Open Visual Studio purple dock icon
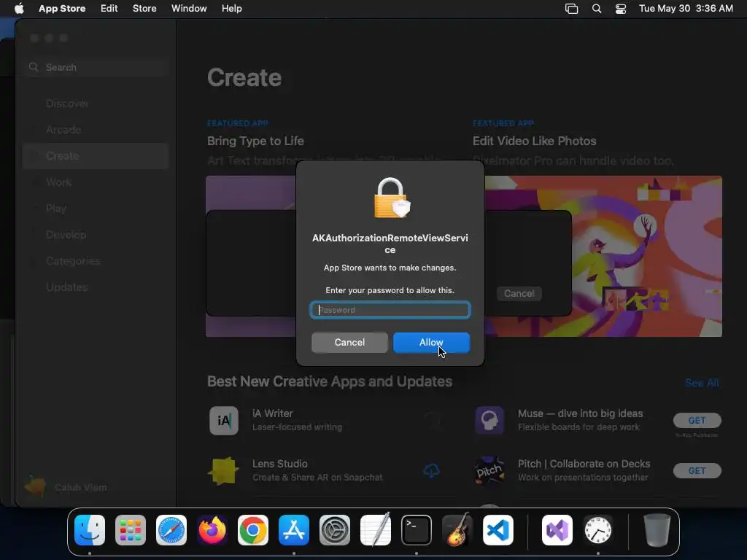 point(557,530)
